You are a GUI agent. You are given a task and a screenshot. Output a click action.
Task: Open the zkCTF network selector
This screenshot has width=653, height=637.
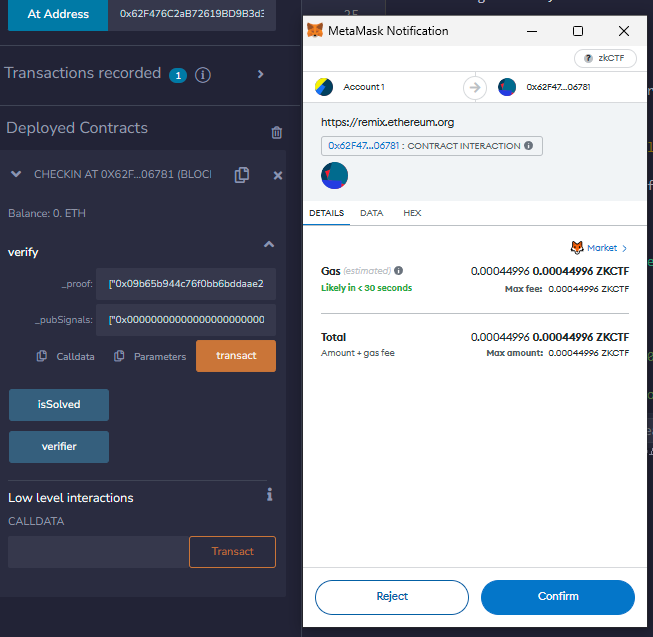pos(605,58)
